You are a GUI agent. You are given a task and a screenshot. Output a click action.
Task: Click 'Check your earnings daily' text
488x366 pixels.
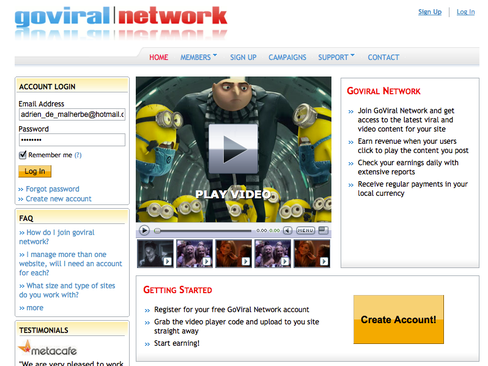[408, 167]
